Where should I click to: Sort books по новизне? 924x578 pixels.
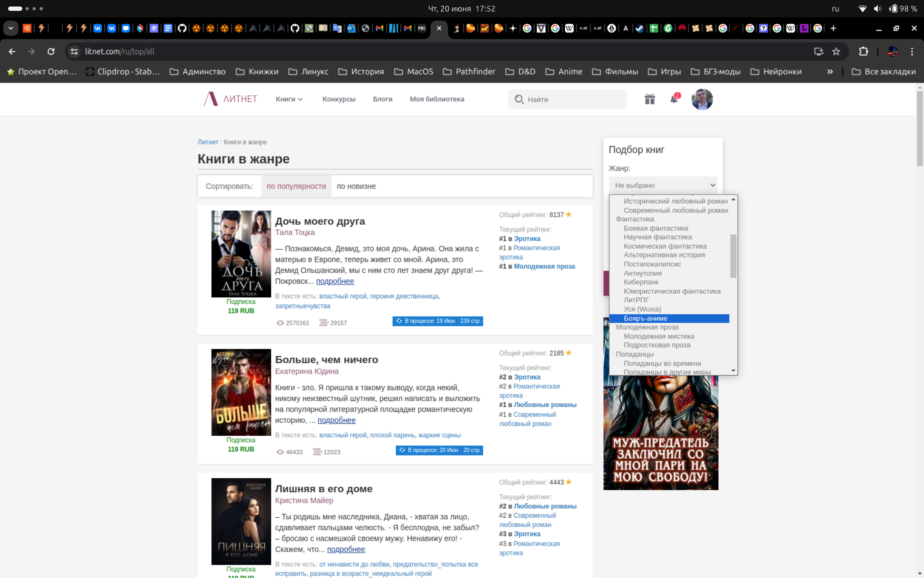(356, 186)
